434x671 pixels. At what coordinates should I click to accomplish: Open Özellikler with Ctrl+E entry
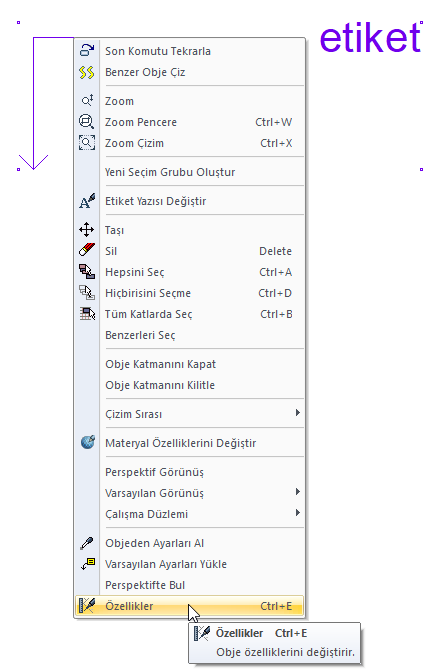[190, 606]
